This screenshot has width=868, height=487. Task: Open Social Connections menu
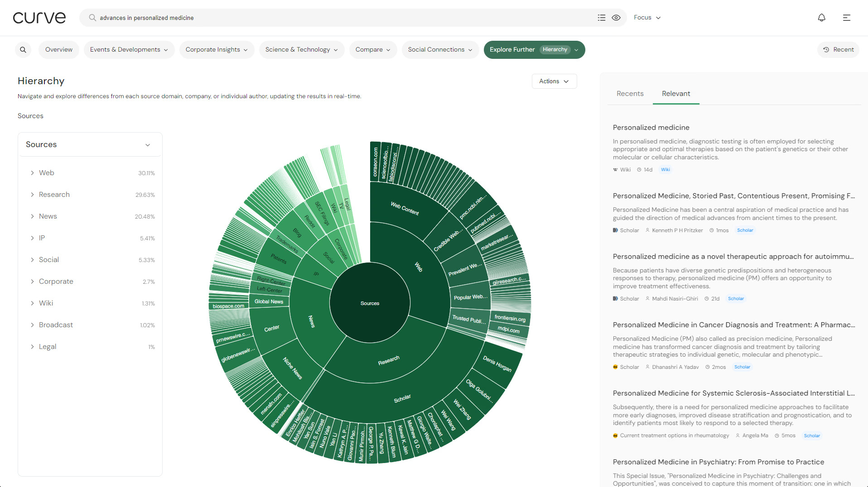440,50
